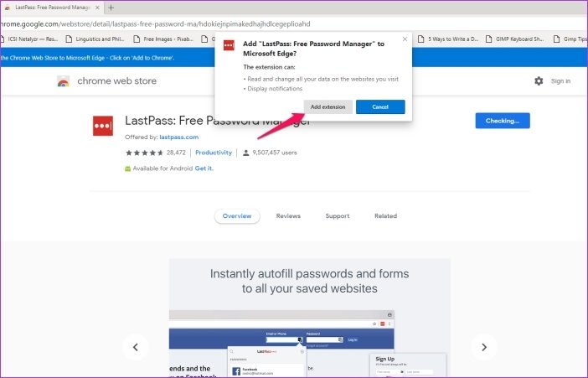Click the blue Checking... button
This screenshot has height=378, width=588.
(503, 121)
